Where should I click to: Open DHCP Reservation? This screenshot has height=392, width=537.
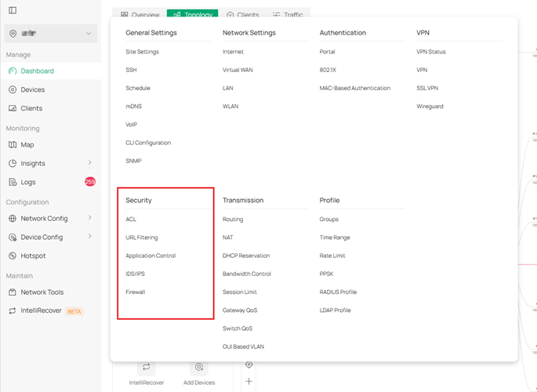tap(246, 256)
